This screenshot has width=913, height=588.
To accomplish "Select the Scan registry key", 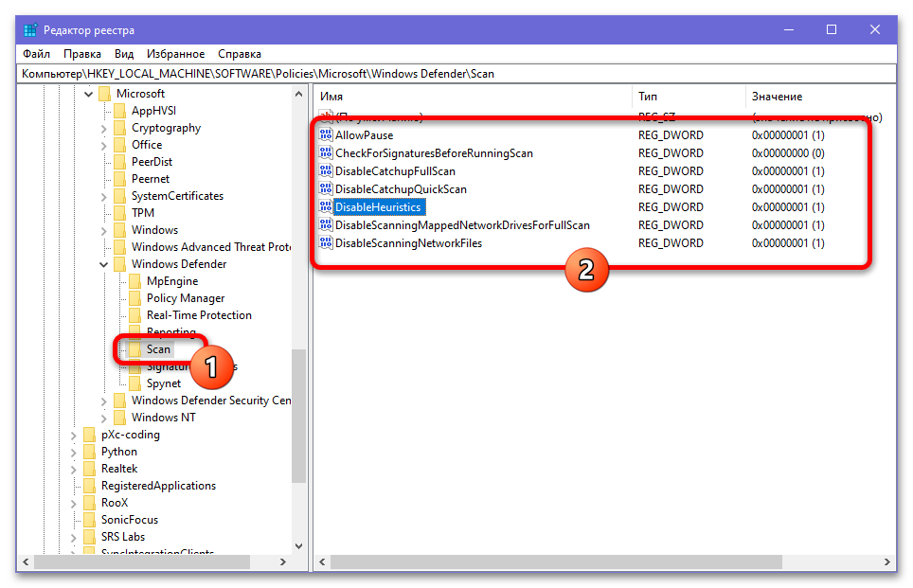I will coord(158,349).
